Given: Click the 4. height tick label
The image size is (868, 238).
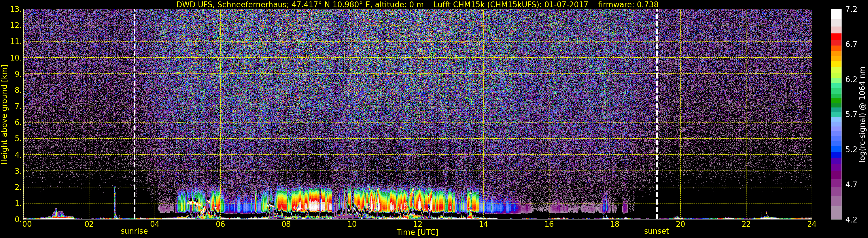Looking at the screenshot, I should click(18, 155).
